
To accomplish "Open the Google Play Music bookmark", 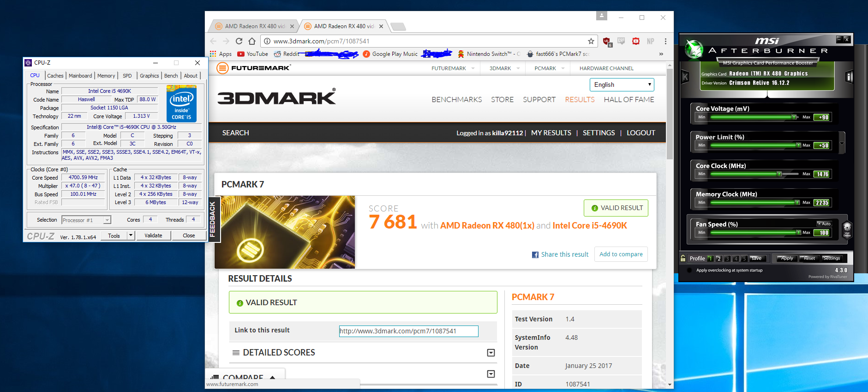I will 390,54.
